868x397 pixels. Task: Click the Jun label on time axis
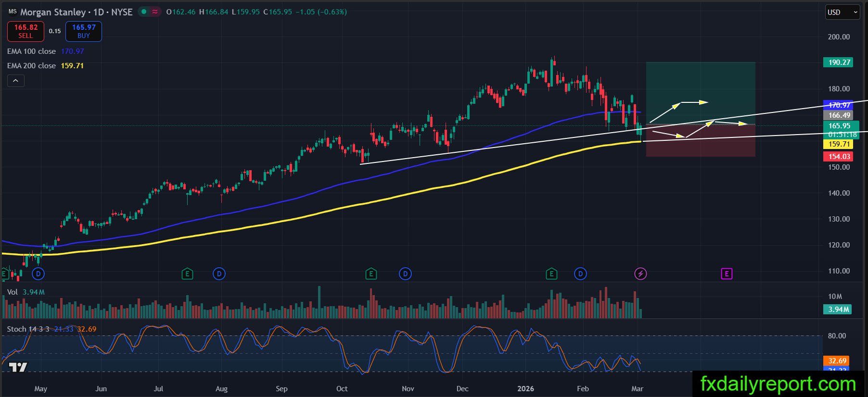[101, 388]
